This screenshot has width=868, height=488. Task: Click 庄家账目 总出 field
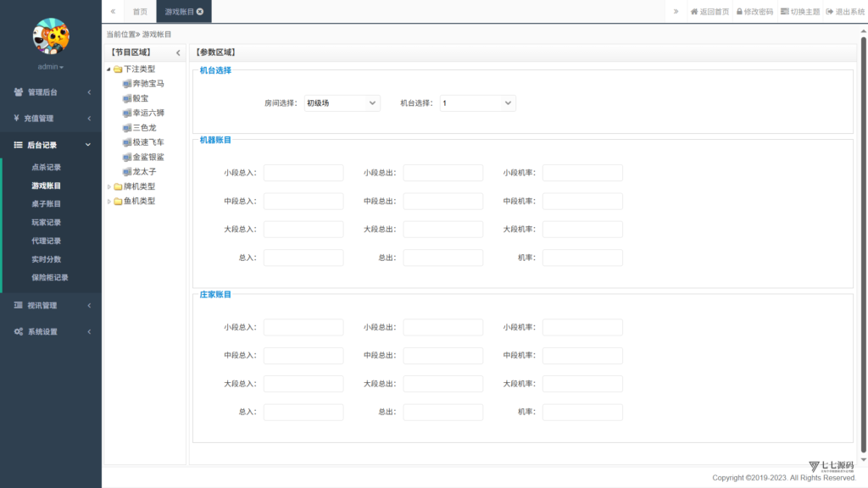coord(442,412)
